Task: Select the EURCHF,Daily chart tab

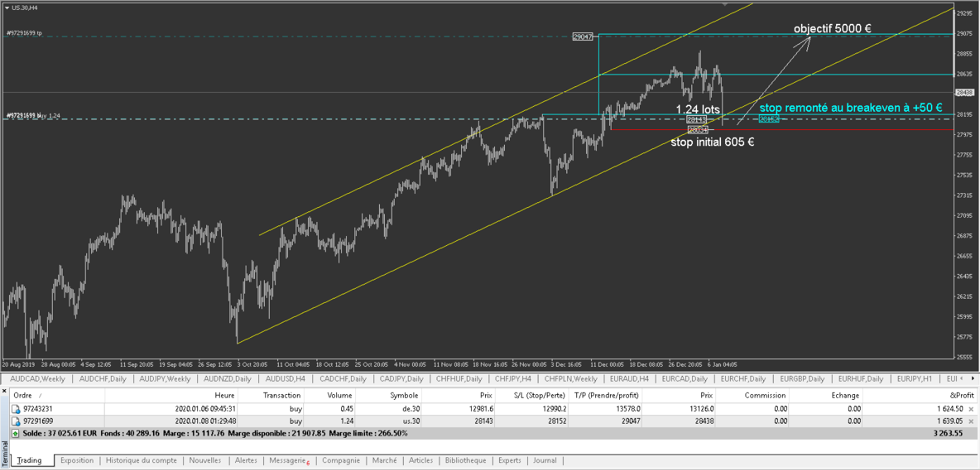Action: click(x=744, y=379)
